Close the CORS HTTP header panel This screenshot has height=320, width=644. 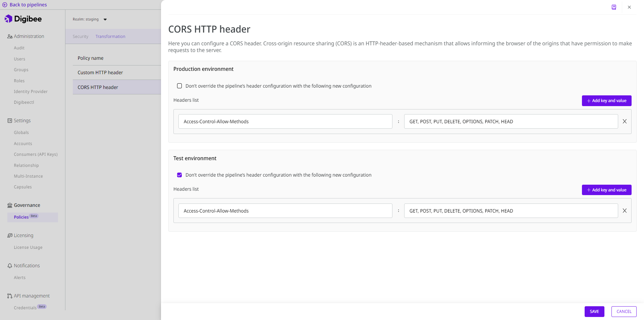click(629, 7)
